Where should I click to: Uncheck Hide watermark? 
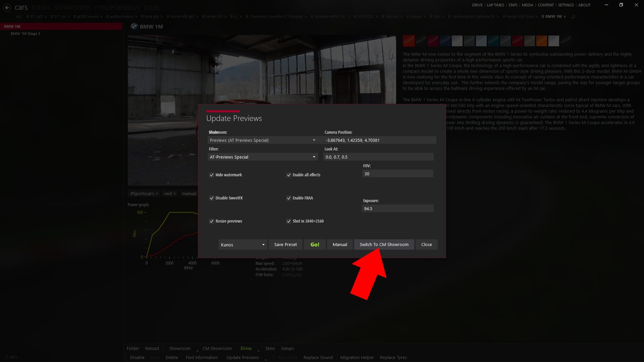[x=212, y=175]
